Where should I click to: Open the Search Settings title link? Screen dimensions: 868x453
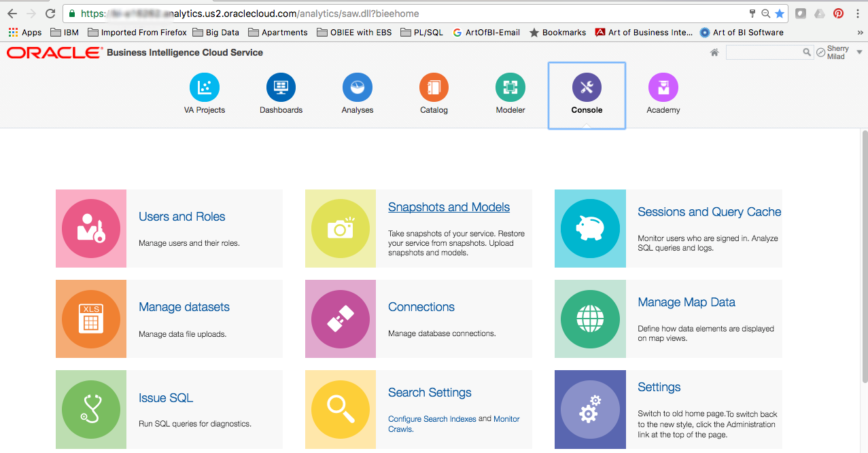tap(430, 393)
